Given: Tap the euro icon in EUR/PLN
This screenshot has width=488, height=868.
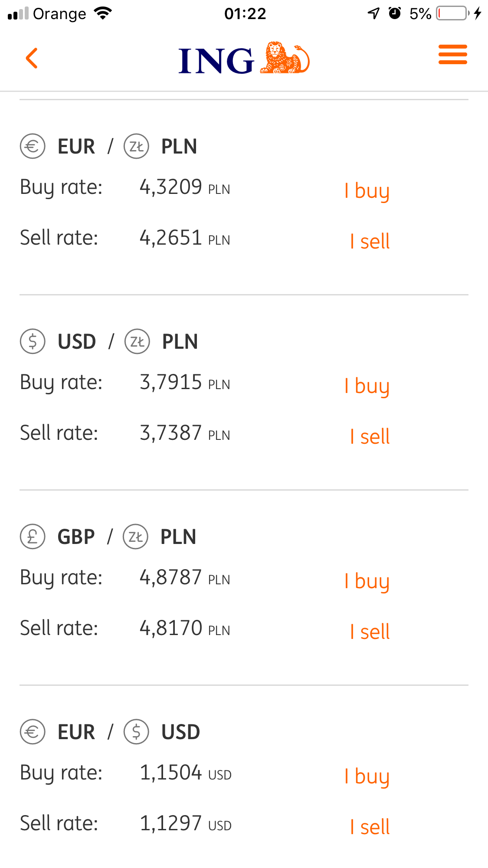Looking at the screenshot, I should (x=33, y=146).
